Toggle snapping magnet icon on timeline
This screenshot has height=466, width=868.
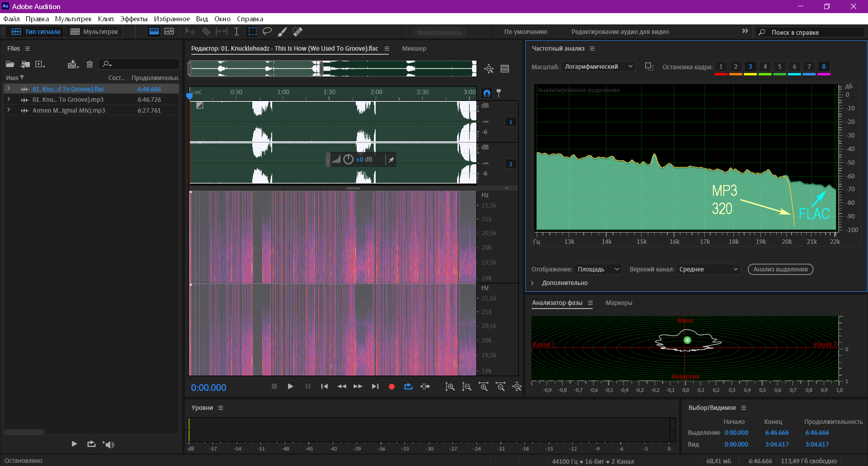click(486, 93)
